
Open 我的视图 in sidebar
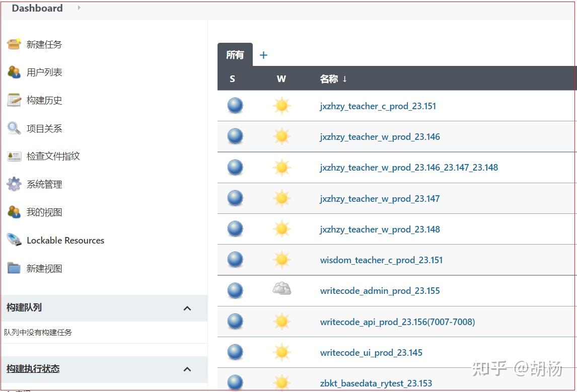tap(44, 212)
